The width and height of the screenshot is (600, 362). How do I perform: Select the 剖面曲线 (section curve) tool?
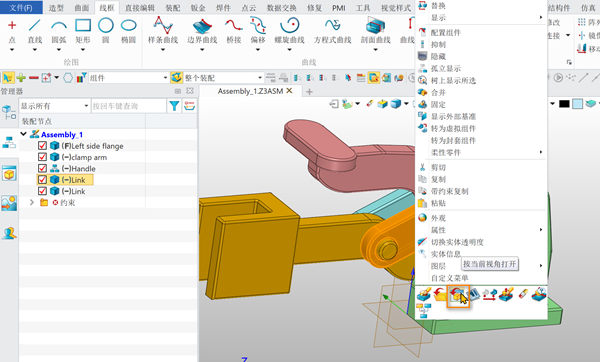(x=375, y=31)
